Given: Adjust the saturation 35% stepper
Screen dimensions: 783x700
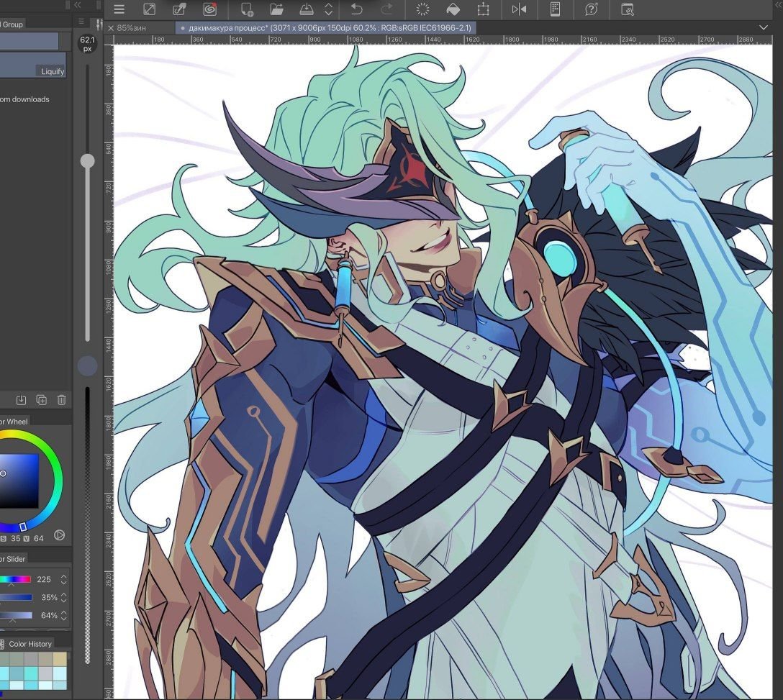Looking at the screenshot, I should tap(63, 597).
